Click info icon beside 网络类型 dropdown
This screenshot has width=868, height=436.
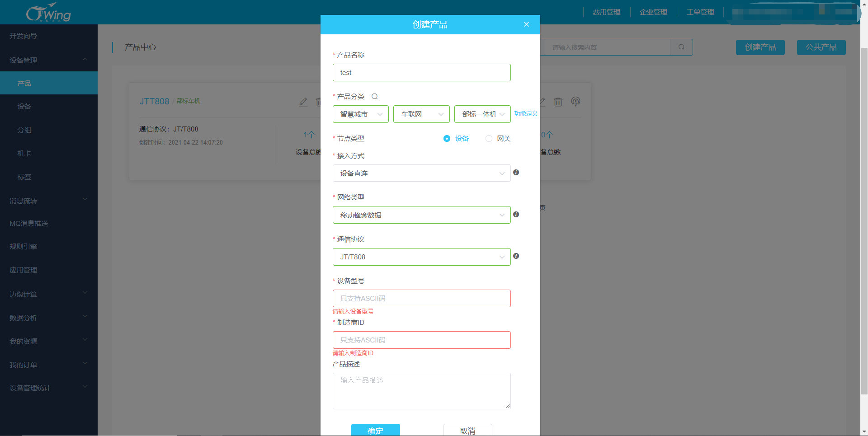point(516,215)
